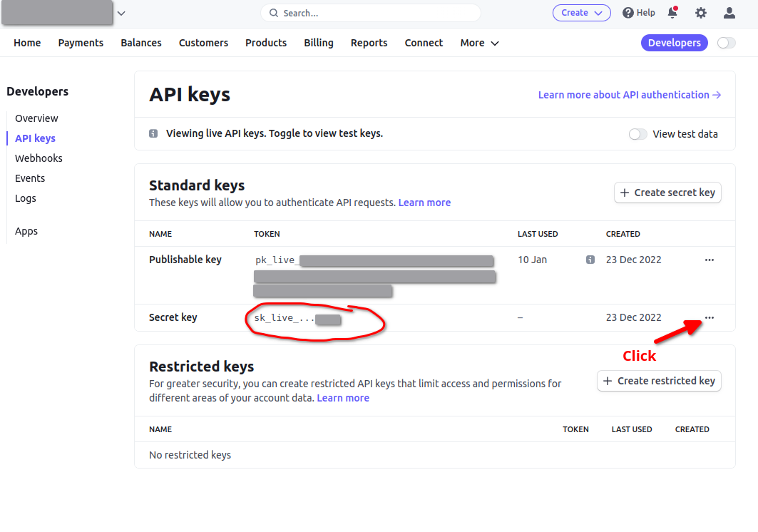Expand the More navigation menu

(478, 43)
